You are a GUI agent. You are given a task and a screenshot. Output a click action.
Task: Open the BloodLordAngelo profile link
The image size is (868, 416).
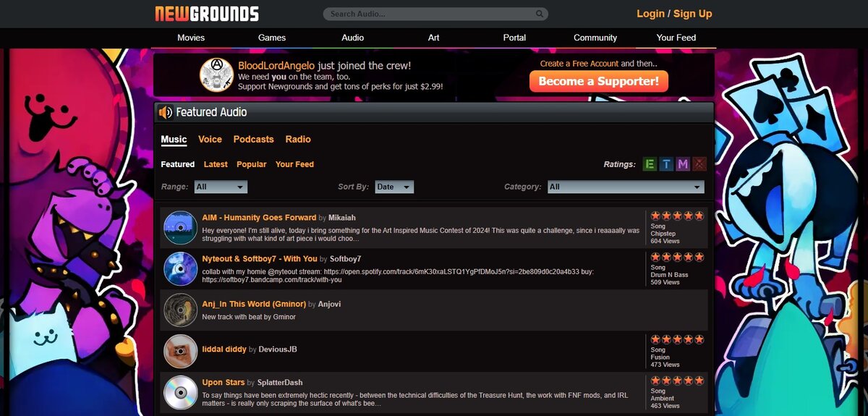pyautogui.click(x=276, y=65)
